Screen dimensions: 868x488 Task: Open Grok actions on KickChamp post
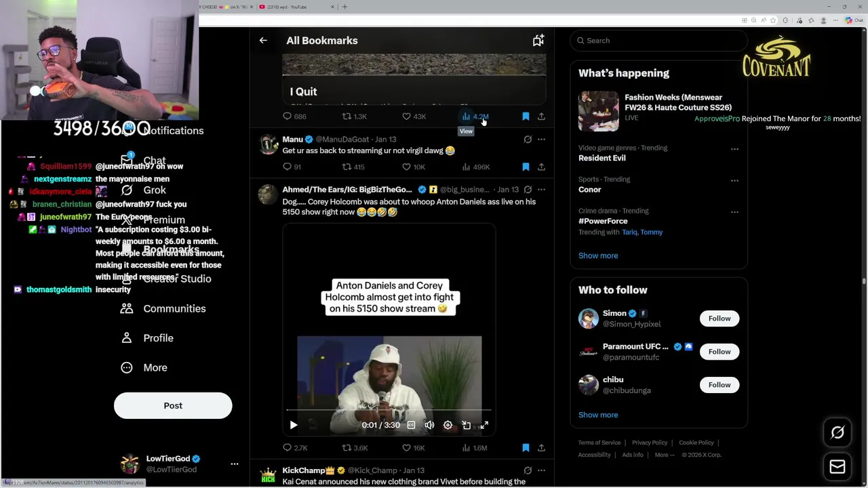[528, 470]
